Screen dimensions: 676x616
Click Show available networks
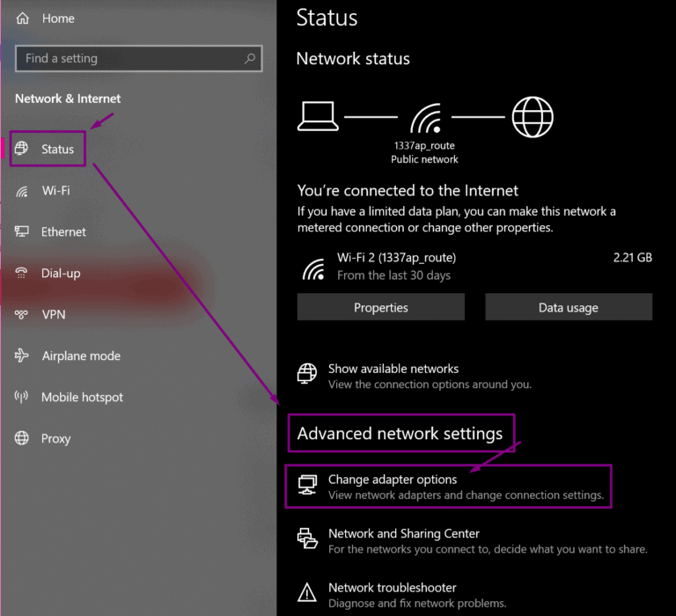(393, 369)
